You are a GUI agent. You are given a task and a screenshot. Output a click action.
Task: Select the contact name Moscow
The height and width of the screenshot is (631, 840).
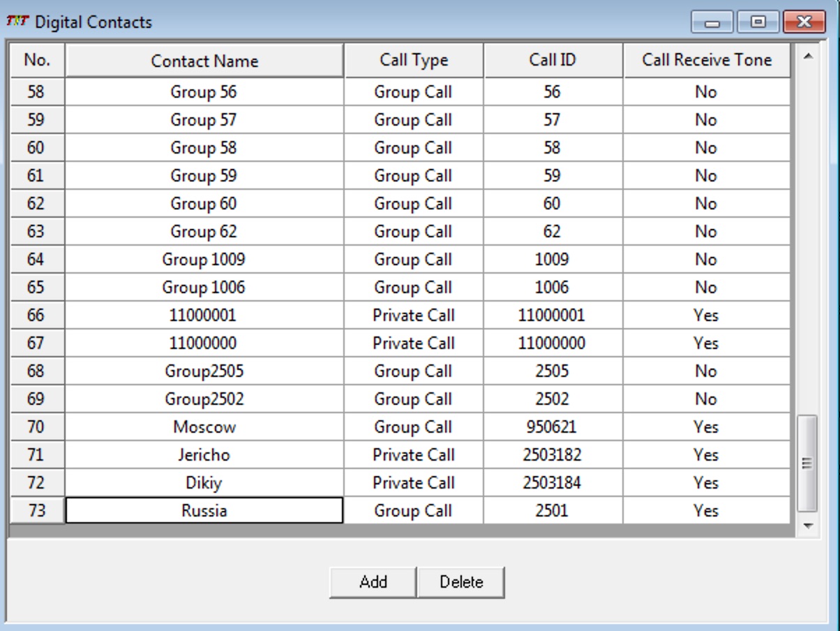(204, 426)
